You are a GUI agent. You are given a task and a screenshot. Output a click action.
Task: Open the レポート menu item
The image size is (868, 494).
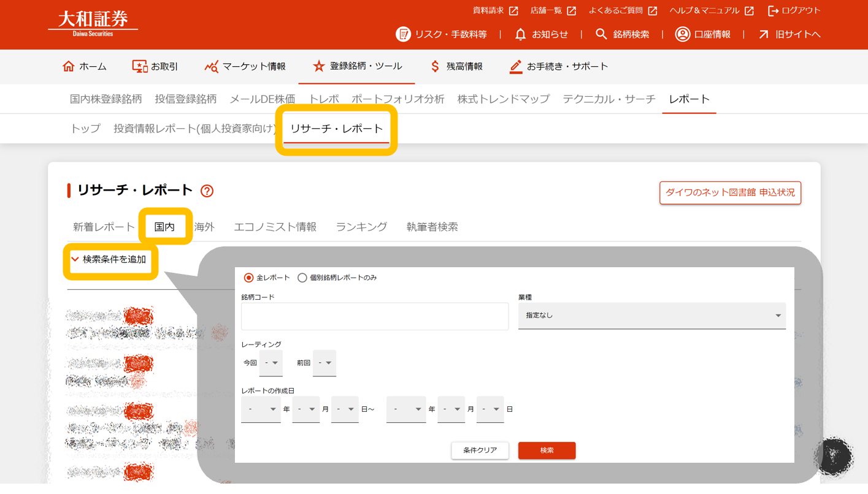click(x=689, y=99)
